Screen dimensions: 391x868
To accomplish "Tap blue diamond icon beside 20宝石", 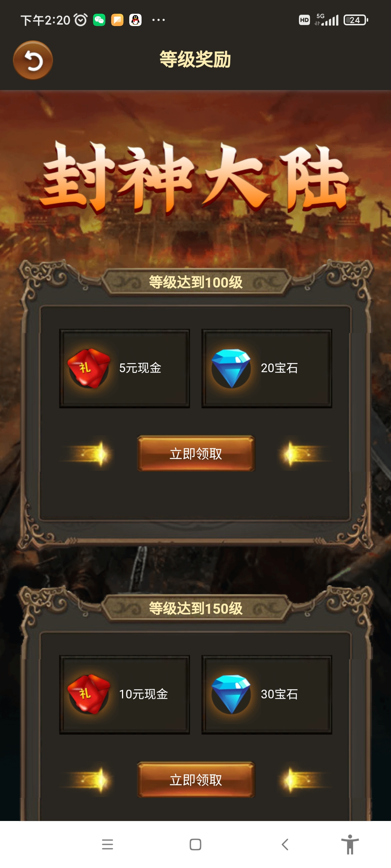I will 231,369.
